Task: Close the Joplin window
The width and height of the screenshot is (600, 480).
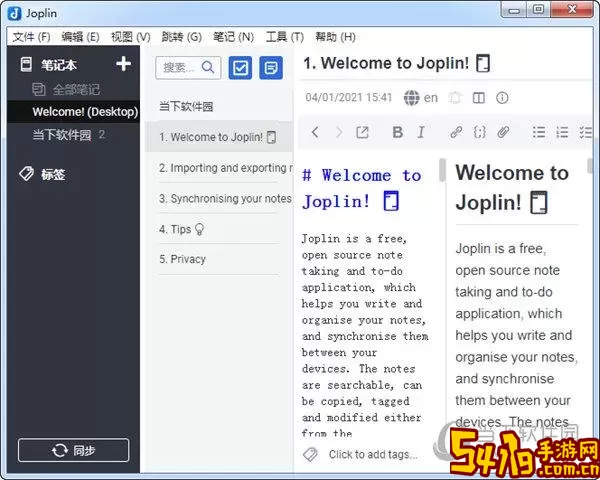Action: [572, 10]
